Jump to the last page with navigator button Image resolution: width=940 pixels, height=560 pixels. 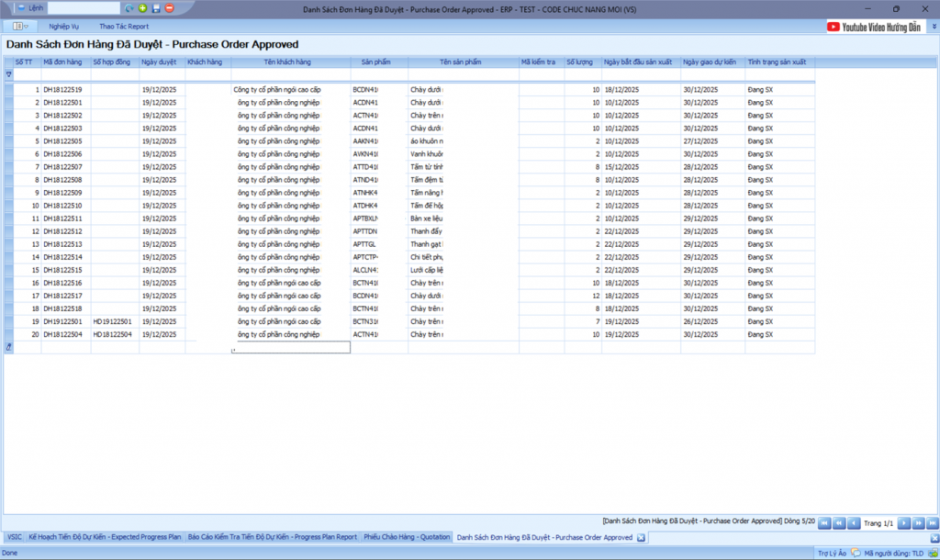[x=931, y=523]
